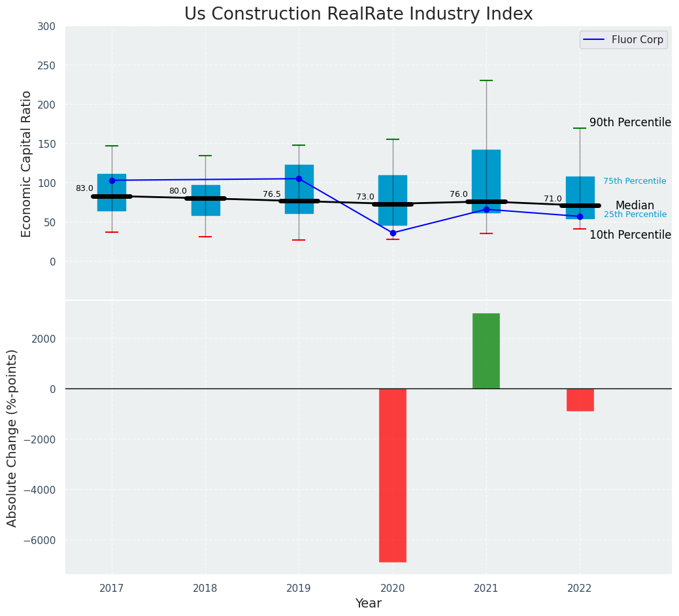Click the 2021 blue interquartile box
The image size is (679, 616).
point(486,182)
